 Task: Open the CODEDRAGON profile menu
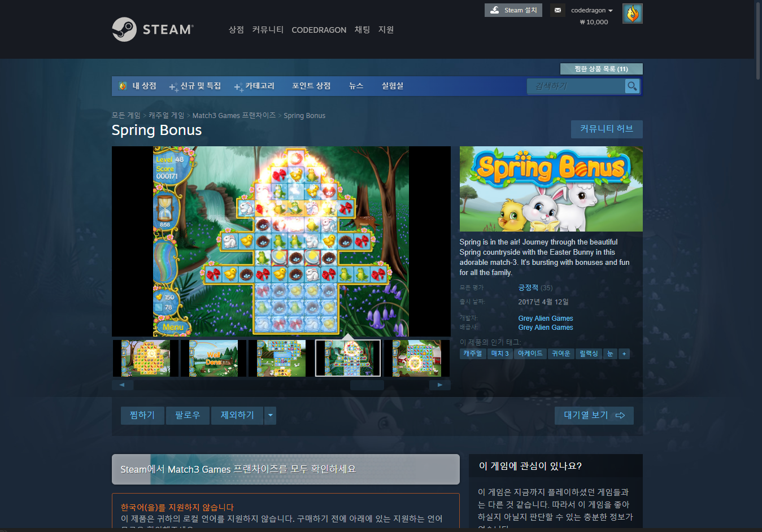[x=319, y=30]
